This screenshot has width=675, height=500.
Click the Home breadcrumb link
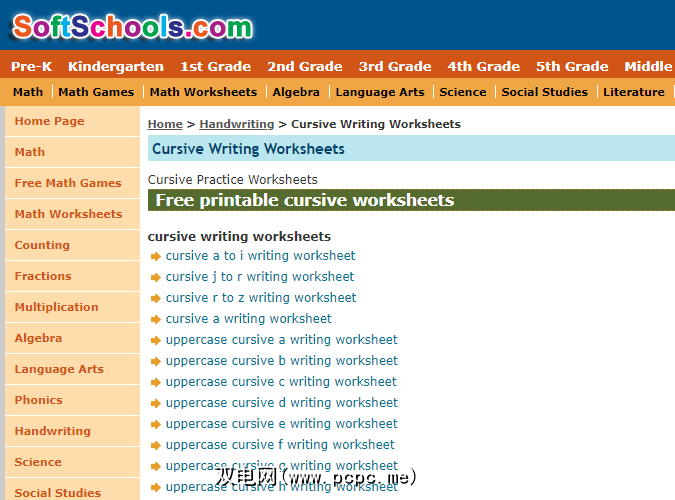coord(165,124)
